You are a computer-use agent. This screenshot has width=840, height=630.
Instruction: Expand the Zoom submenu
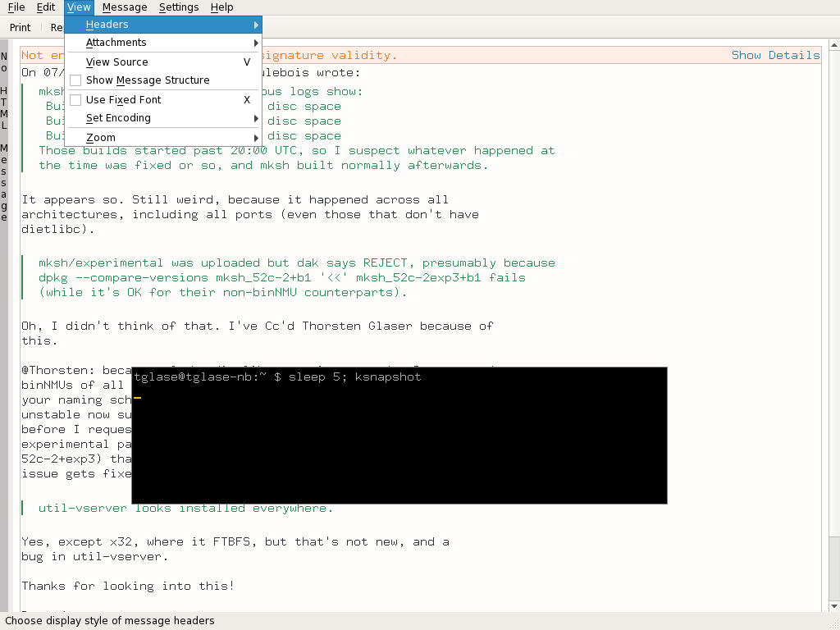[x=163, y=138]
